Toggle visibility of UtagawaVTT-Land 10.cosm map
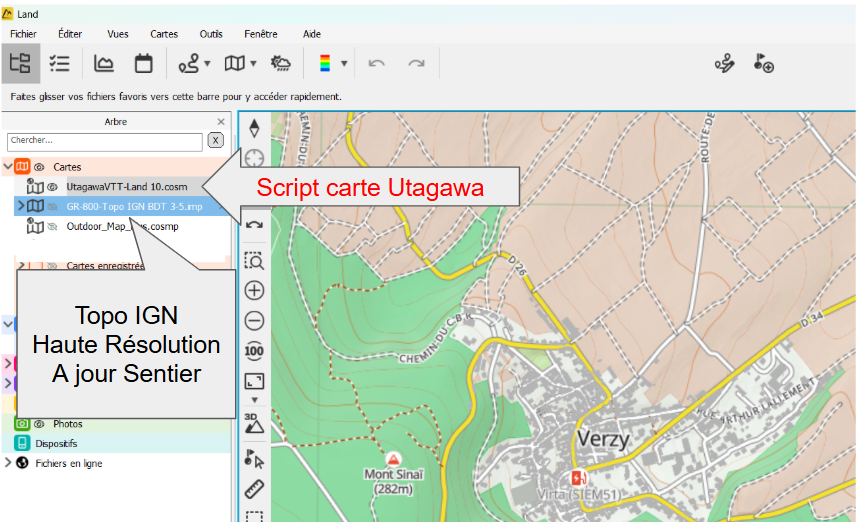868x522 pixels. (53, 187)
